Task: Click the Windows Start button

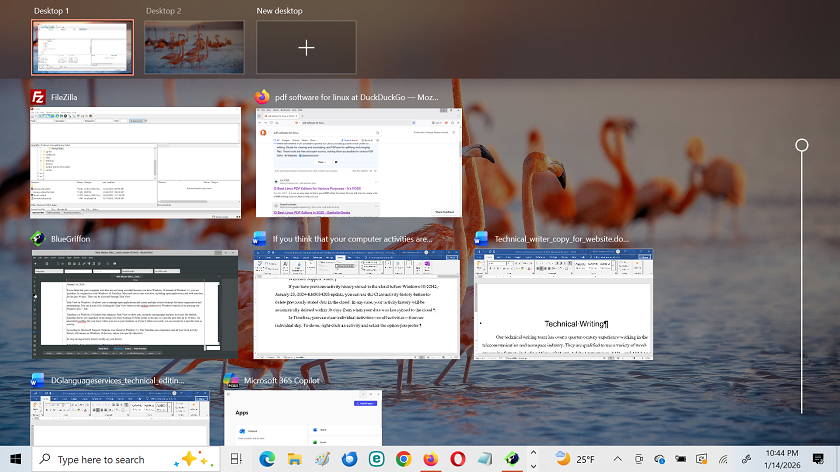Action: coord(16,459)
